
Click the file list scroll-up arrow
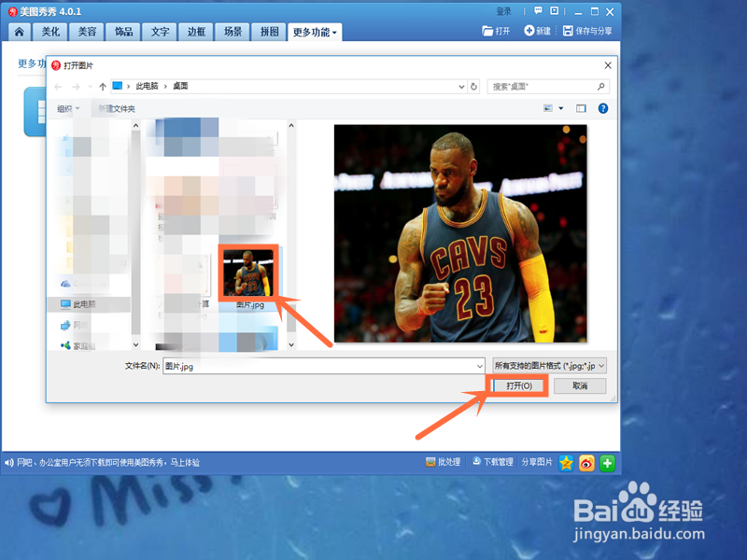click(x=291, y=125)
